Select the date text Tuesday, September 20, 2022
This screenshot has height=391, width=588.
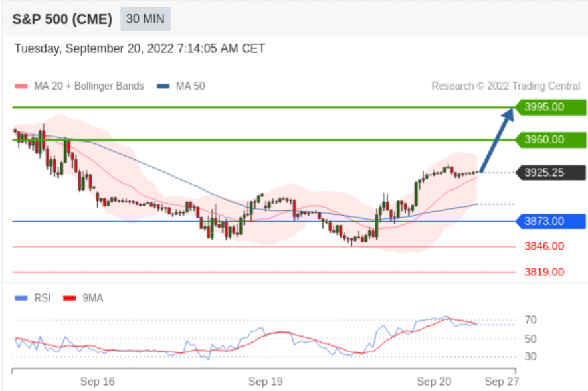(94, 48)
